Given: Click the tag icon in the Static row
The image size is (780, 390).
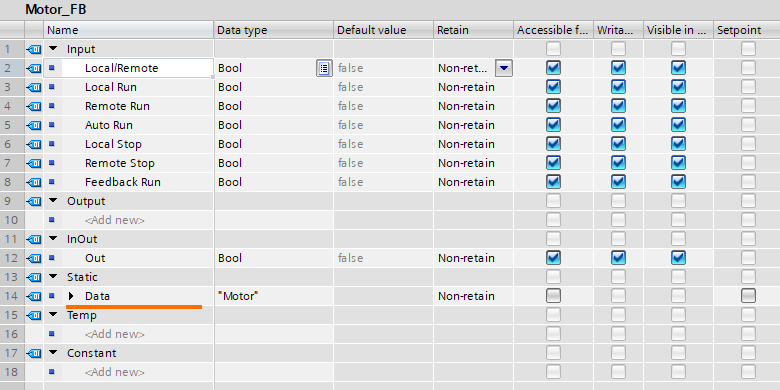Looking at the screenshot, I should (x=34, y=277).
